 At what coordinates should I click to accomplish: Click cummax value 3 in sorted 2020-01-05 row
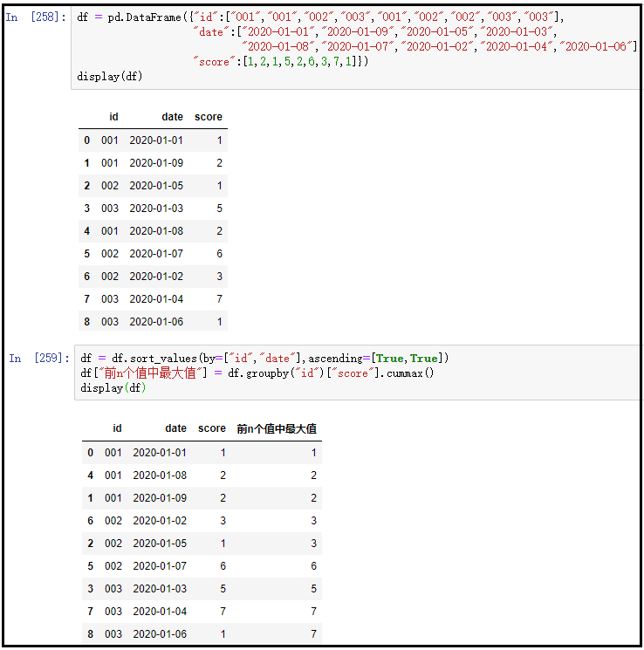click(313, 543)
